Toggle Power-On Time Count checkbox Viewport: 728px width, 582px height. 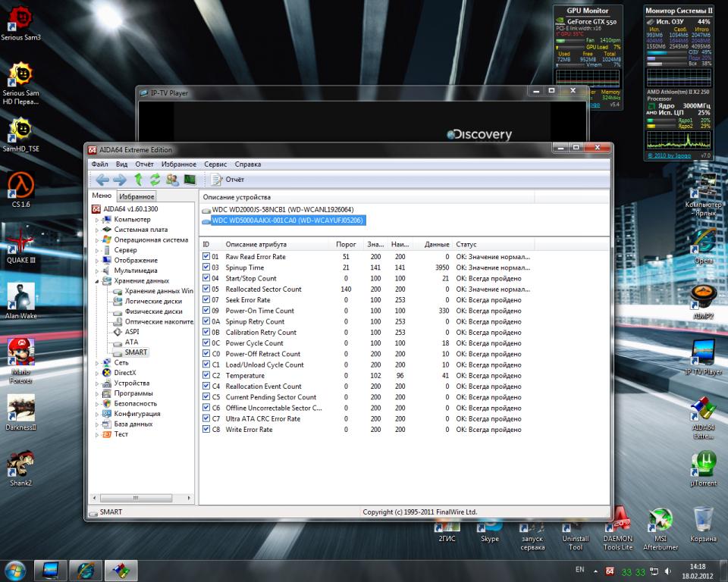206,310
